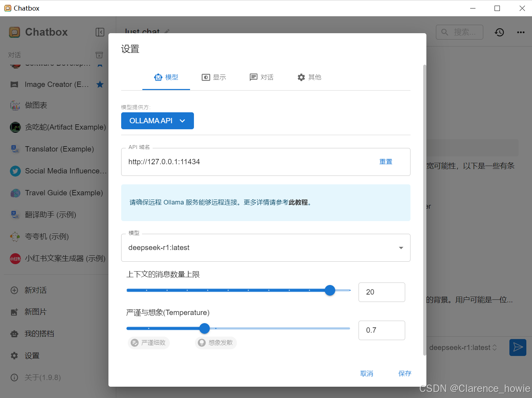Open the 此教程 tutorial link
This screenshot has width=532, height=398.
point(298,202)
